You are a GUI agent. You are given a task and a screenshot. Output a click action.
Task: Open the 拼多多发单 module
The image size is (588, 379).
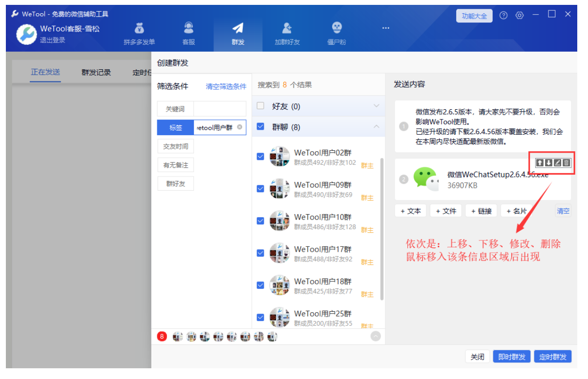(x=139, y=34)
